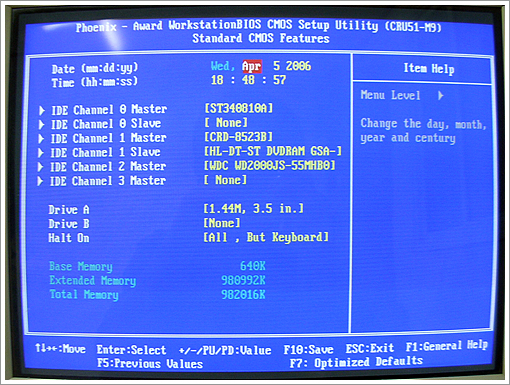Click the Base Memory label
This screenshot has width=510, height=385.
tap(81, 267)
